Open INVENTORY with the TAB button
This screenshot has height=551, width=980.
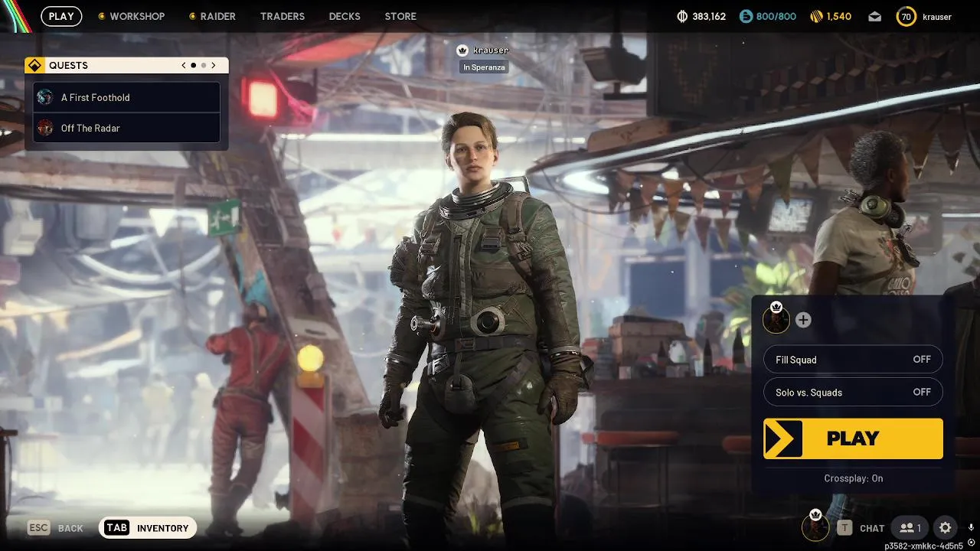tap(148, 527)
